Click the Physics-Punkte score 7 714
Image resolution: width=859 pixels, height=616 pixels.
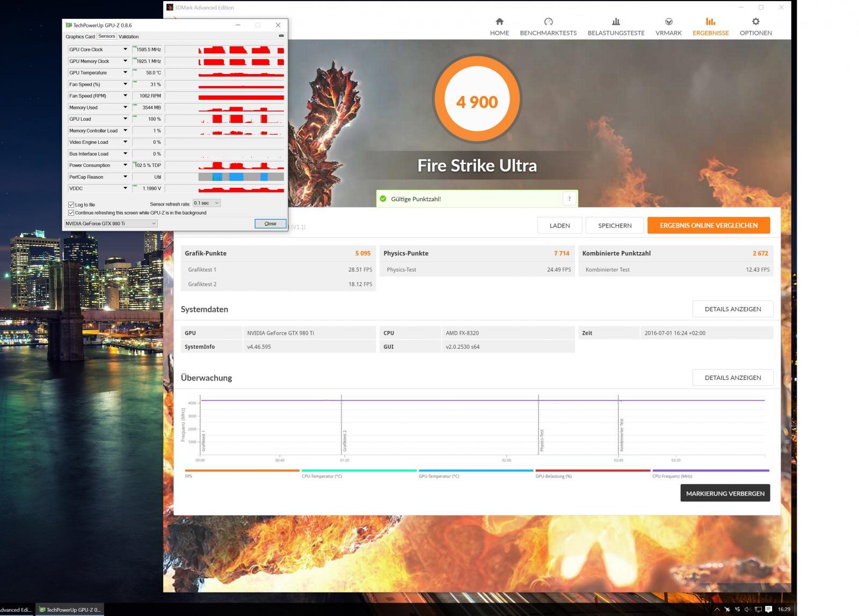pos(562,253)
